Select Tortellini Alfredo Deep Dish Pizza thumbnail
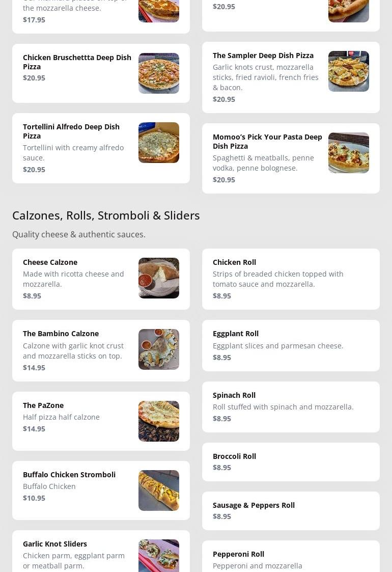Image resolution: width=392 pixels, height=572 pixels. 159,143
